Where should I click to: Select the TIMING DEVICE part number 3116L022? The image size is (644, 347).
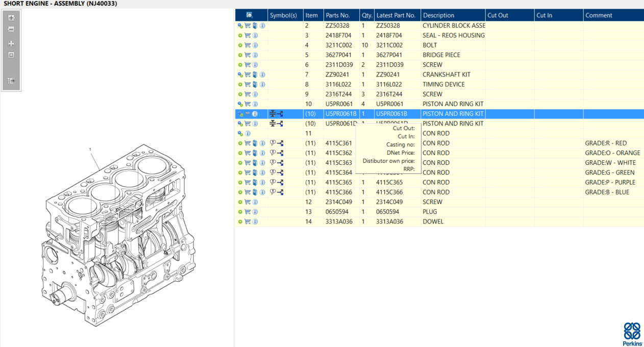point(339,85)
